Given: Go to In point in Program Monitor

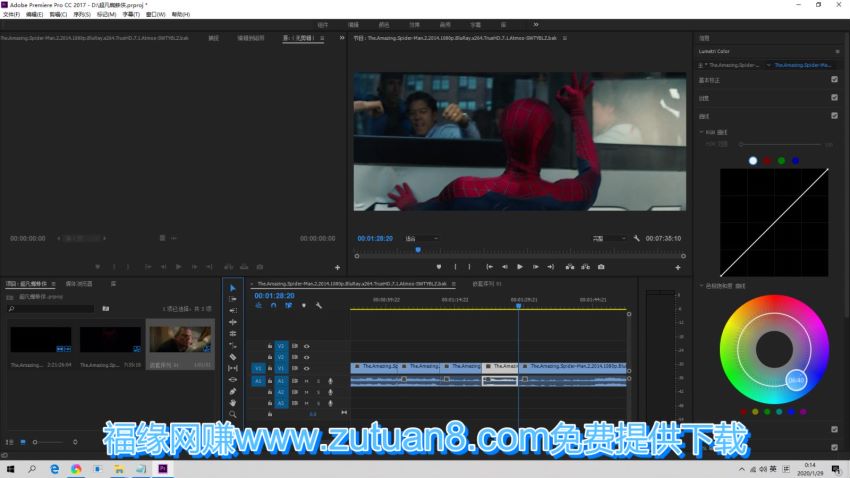Looking at the screenshot, I should pyautogui.click(x=490, y=267).
